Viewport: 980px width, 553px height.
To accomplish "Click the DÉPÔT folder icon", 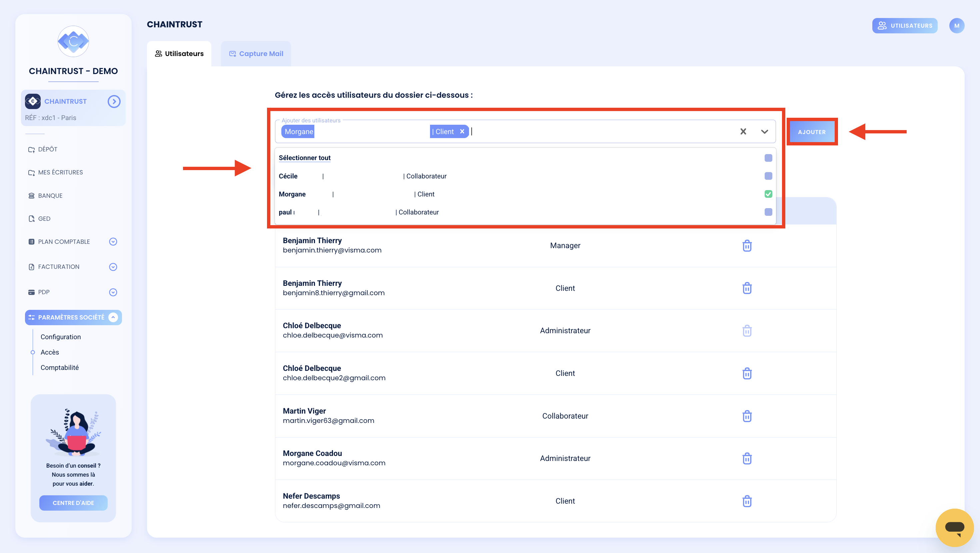I will (32, 149).
